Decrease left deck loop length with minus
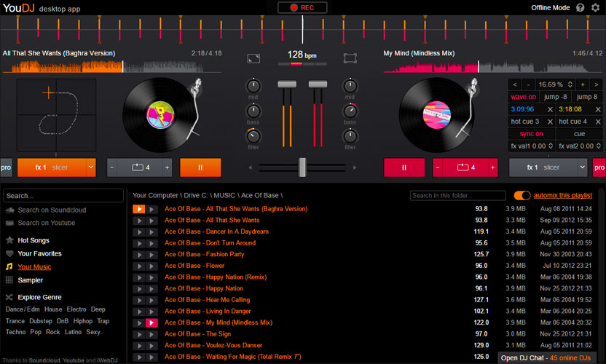The image size is (606, 364). pos(112,167)
